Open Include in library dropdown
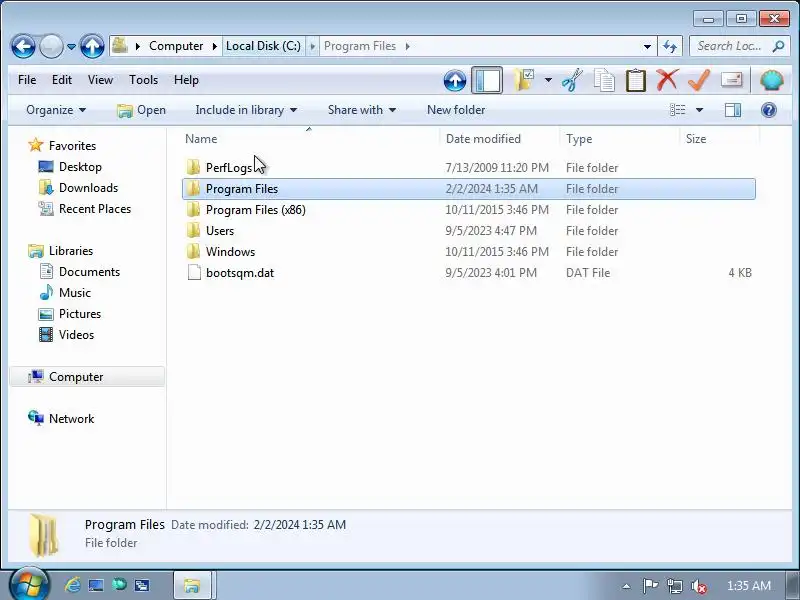The height and width of the screenshot is (600, 800). [x=246, y=110]
